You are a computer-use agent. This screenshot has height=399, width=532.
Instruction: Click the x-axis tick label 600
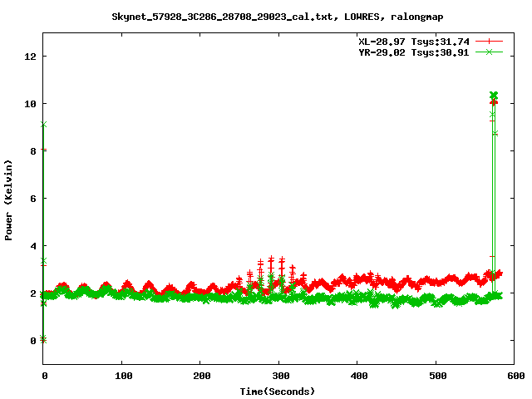515,376
